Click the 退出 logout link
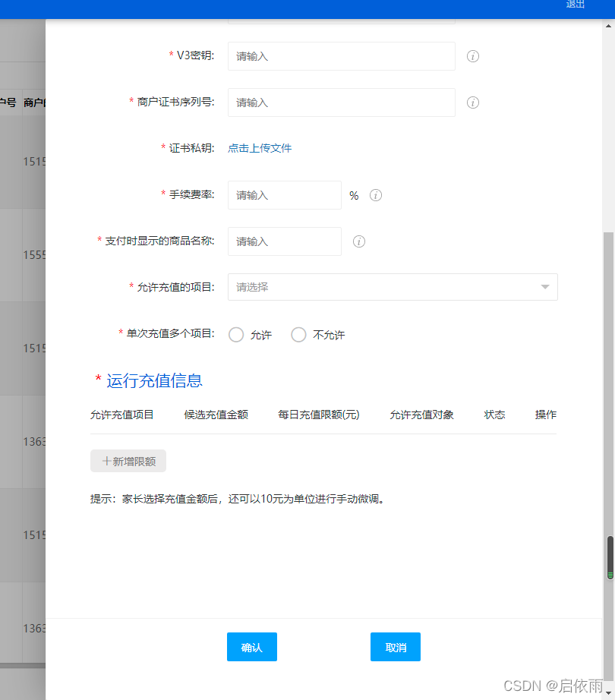 click(574, 5)
